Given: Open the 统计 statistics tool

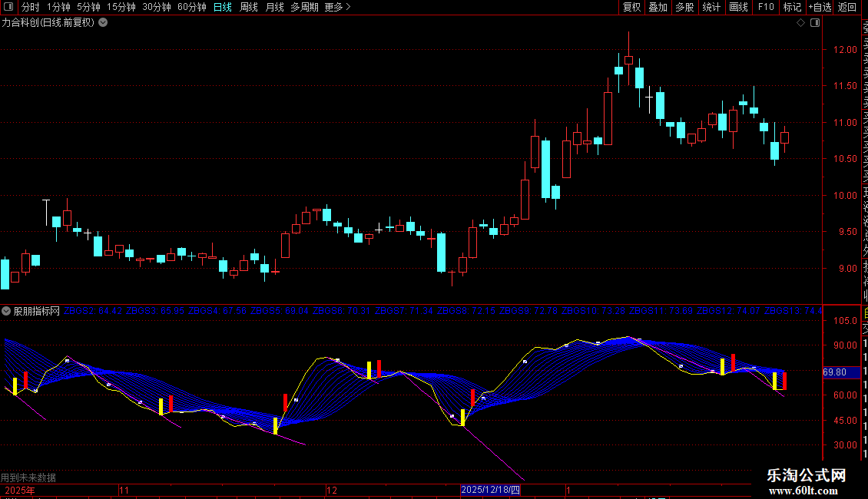Looking at the screenshot, I should click(x=711, y=7).
